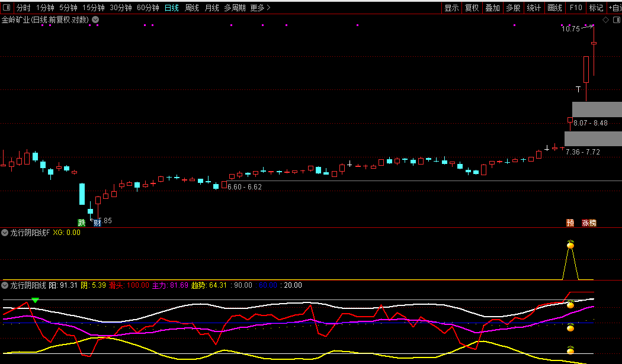
Task: Click orange fruit icon near the blue 60.00 line
Action: click(570, 327)
